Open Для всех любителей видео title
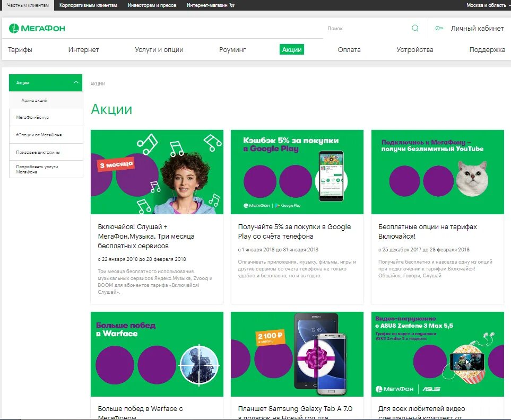 tap(421, 413)
